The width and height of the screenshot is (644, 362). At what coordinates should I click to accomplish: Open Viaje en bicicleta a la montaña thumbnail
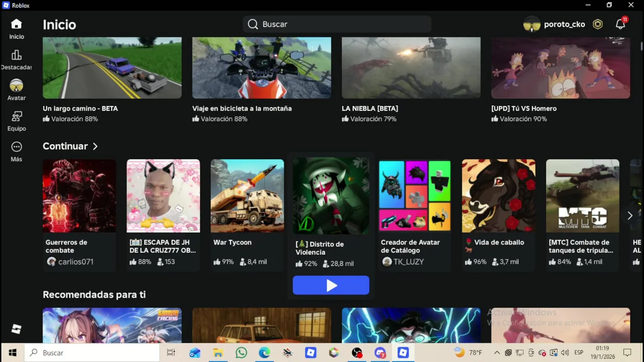[x=262, y=67]
